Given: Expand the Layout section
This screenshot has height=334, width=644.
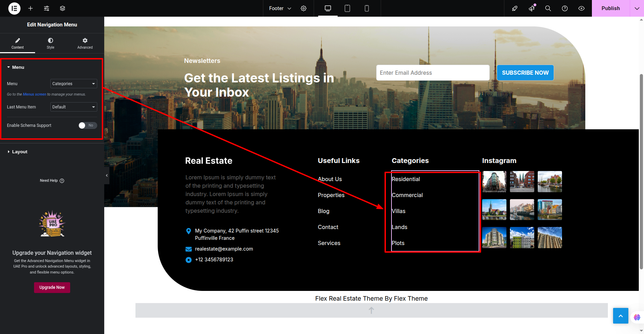Looking at the screenshot, I should coord(20,152).
